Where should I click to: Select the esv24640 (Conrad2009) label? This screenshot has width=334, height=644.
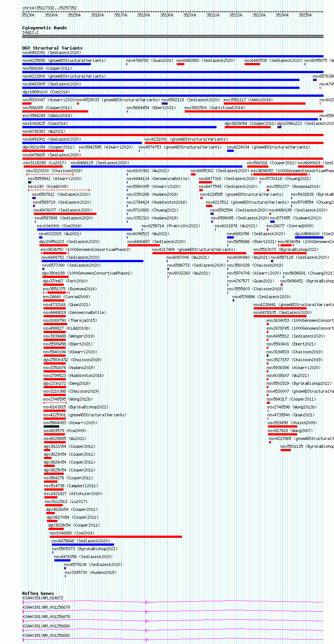tap(66, 297)
